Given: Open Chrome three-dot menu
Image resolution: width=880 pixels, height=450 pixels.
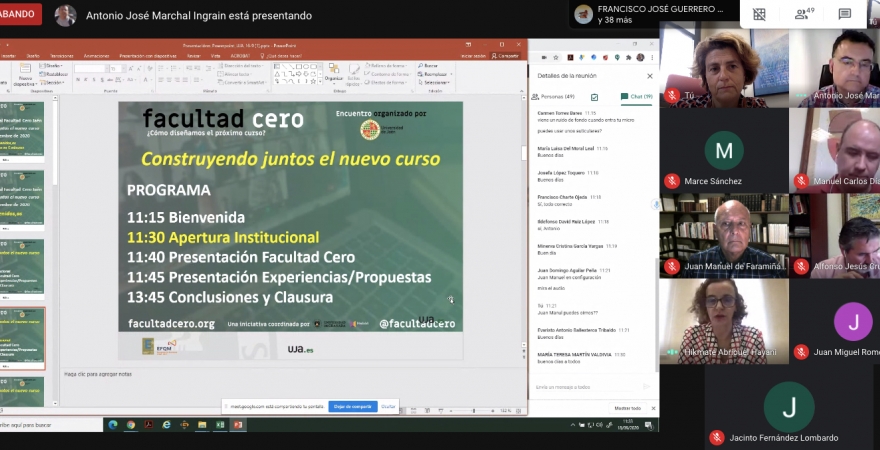Looking at the screenshot, I should pos(650,57).
